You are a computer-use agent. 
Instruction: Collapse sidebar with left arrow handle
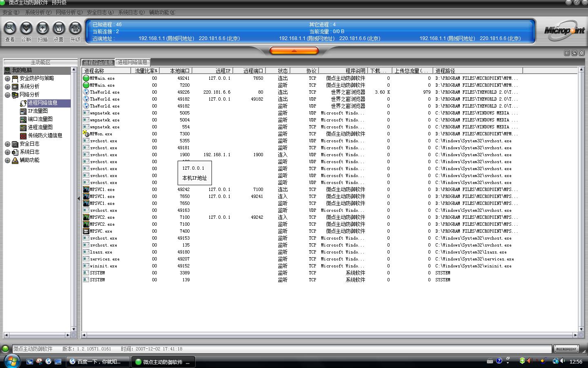tap(79, 198)
